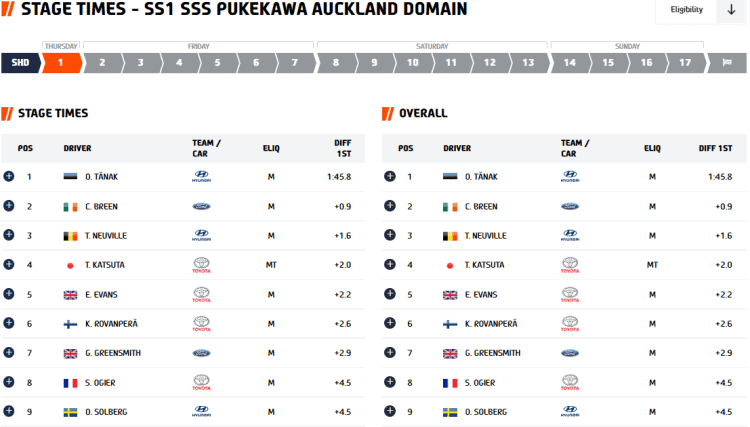Open driver S. Ogier in Overall table
The image size is (750, 427).
point(482,383)
